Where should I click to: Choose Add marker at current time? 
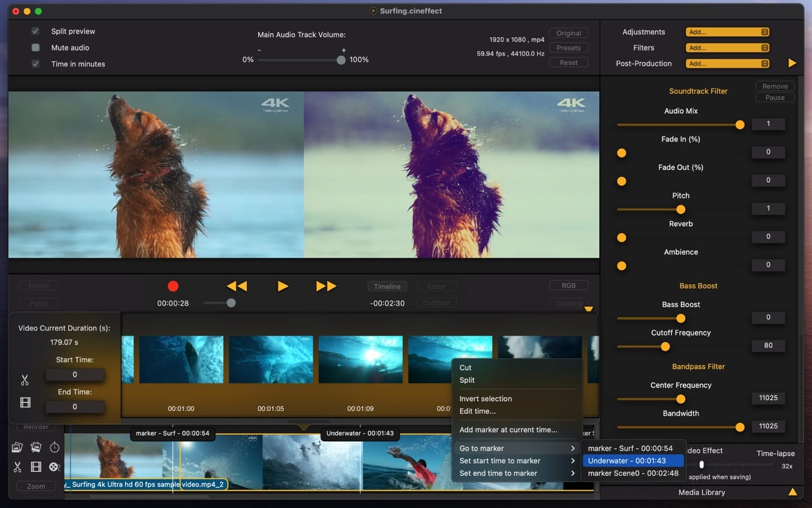point(508,430)
